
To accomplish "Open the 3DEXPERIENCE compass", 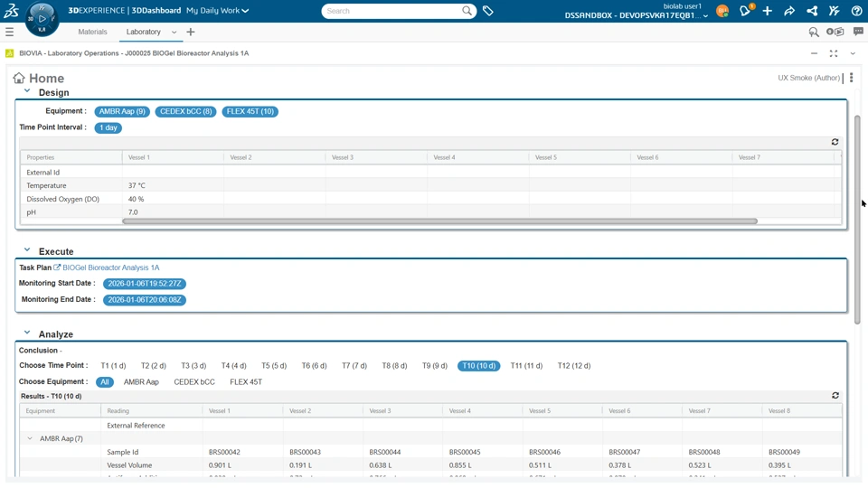I will coord(42,19).
